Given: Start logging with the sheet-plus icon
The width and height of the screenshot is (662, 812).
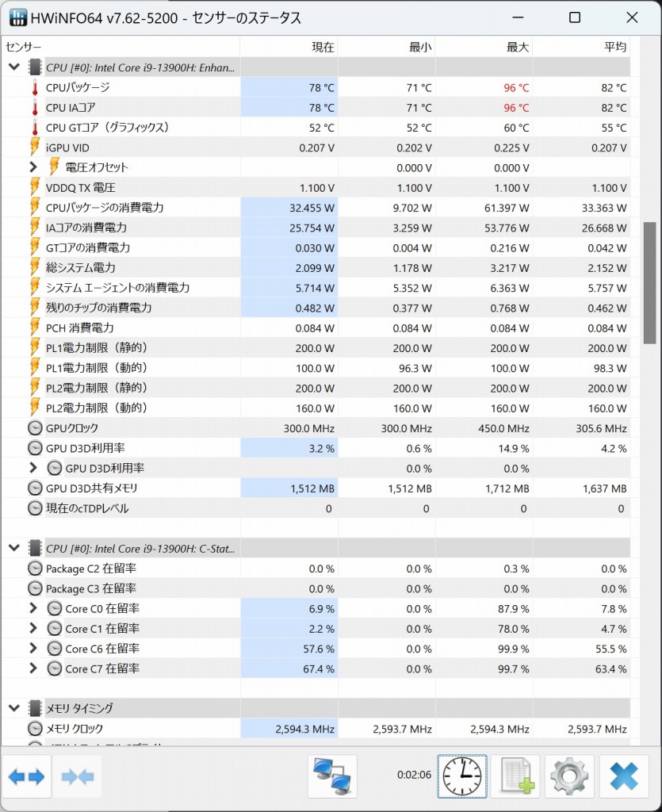Looking at the screenshot, I should (515, 776).
